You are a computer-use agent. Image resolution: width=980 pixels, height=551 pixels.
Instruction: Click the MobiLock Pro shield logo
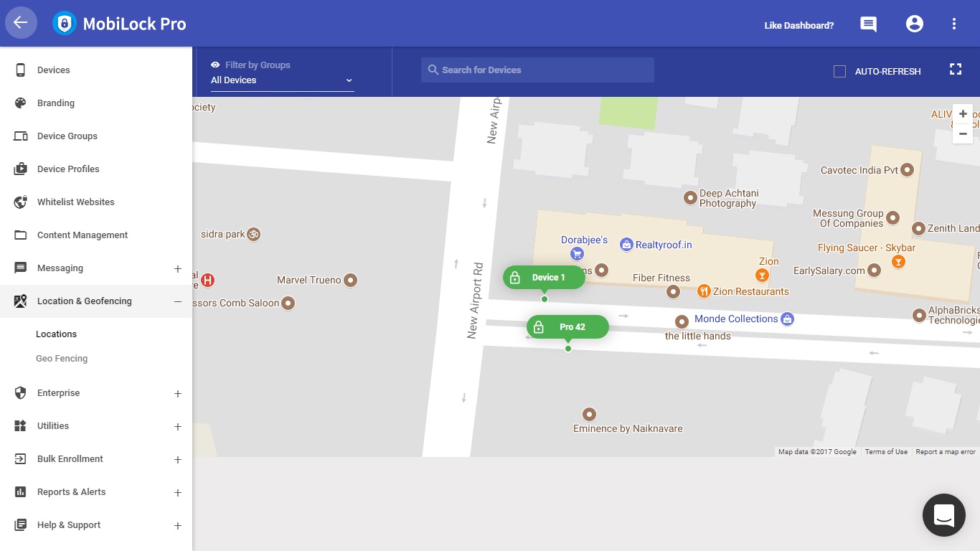click(65, 24)
